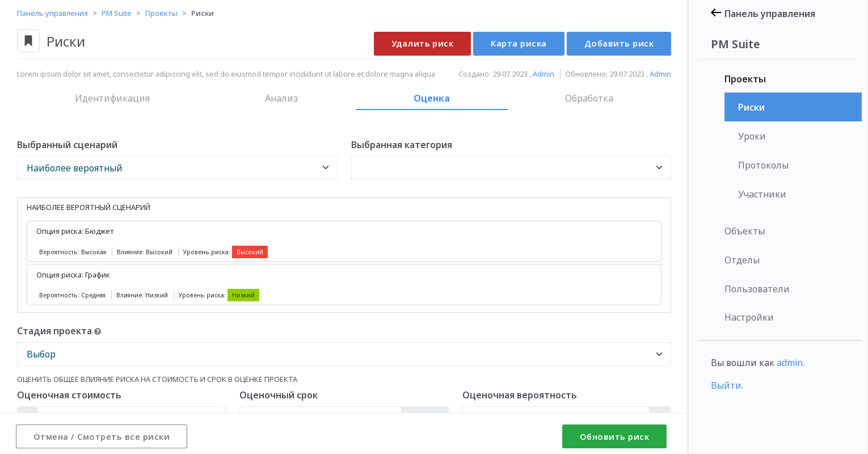Select the Опция риска: Бюджет card
868x454 pixels.
pos(344,241)
